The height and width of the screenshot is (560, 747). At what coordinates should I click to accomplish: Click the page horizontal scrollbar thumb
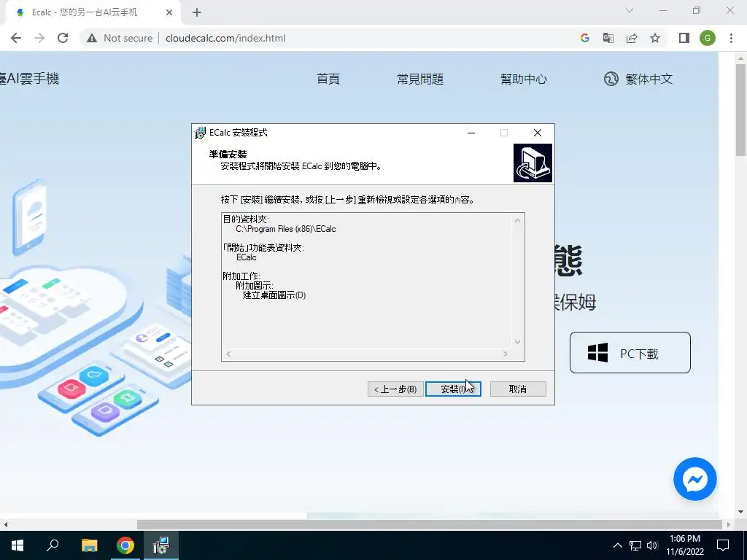click(x=430, y=524)
